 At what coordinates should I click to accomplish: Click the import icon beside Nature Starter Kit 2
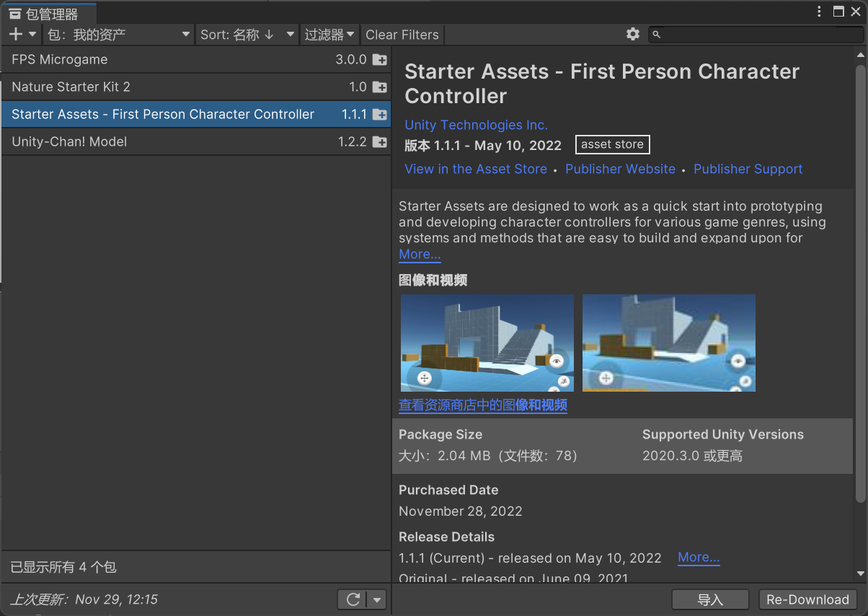coord(379,87)
